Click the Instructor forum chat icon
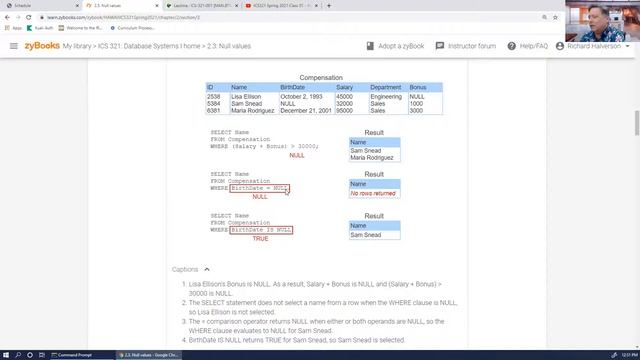The height and width of the screenshot is (360, 640). (440, 46)
